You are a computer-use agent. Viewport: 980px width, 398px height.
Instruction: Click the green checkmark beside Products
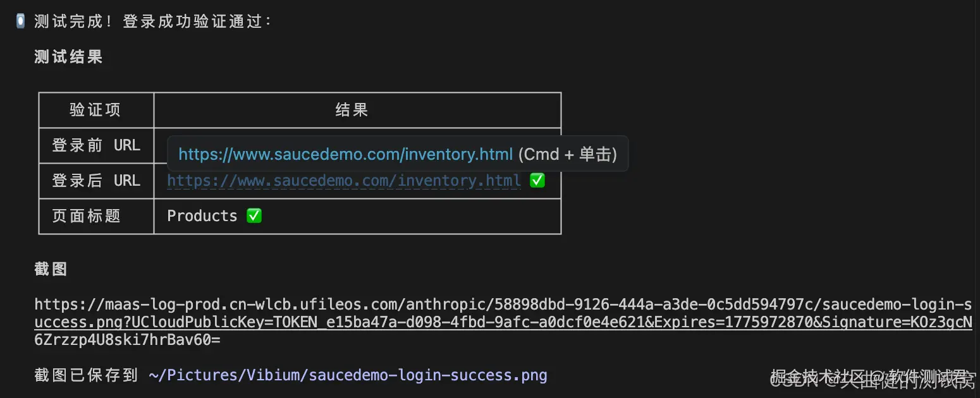click(x=254, y=216)
